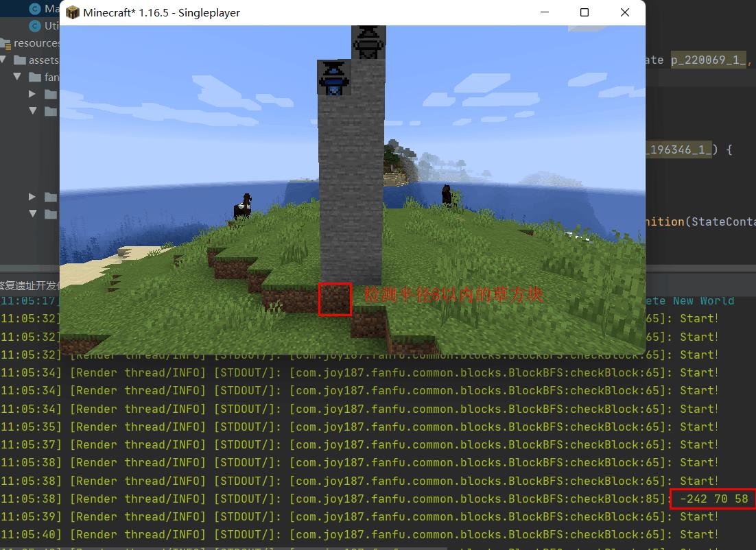This screenshot has height=550, width=756.
Task: Click the Minecraft* 1.16.5 - Singleplayer title
Action: coord(161,12)
